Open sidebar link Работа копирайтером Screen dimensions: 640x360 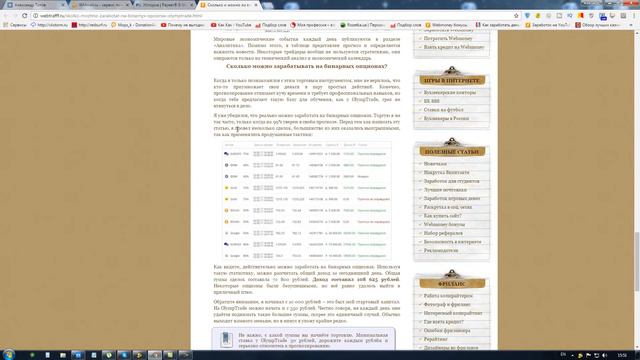448,296
